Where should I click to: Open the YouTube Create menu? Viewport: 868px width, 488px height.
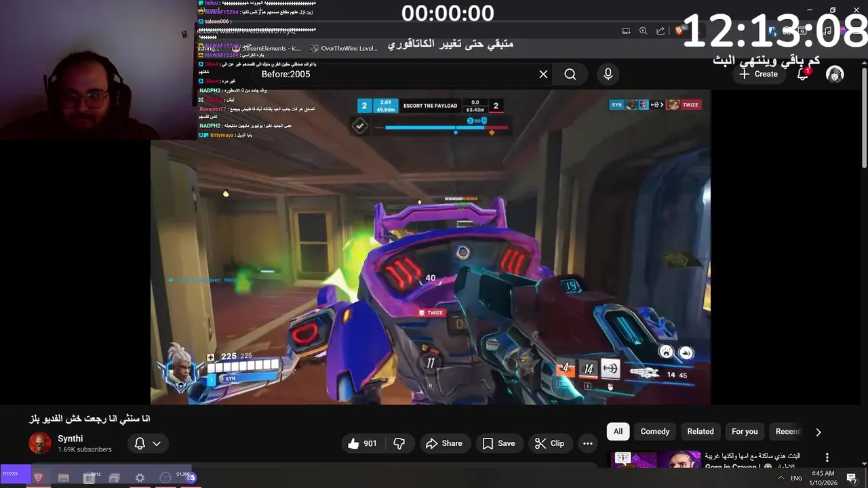(759, 74)
